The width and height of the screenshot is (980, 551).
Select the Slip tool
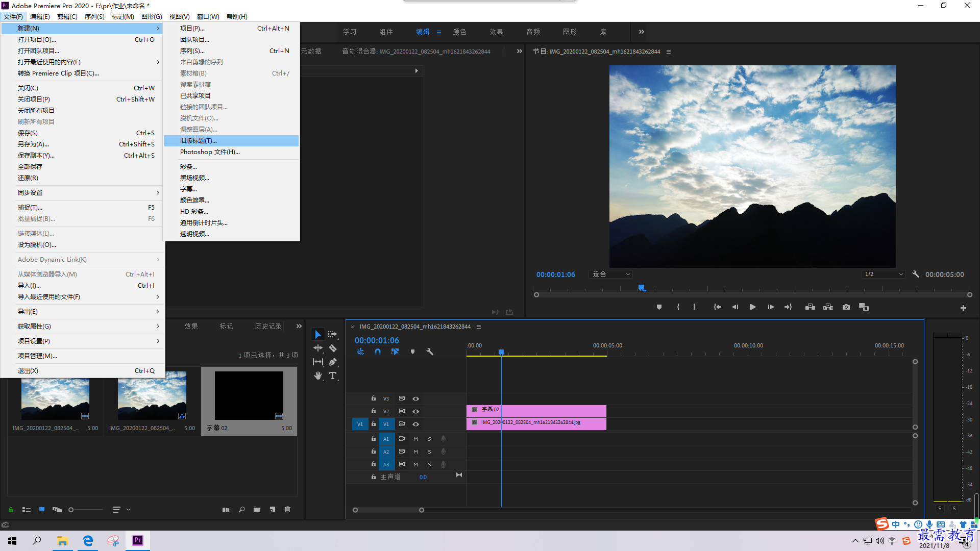pyautogui.click(x=318, y=362)
